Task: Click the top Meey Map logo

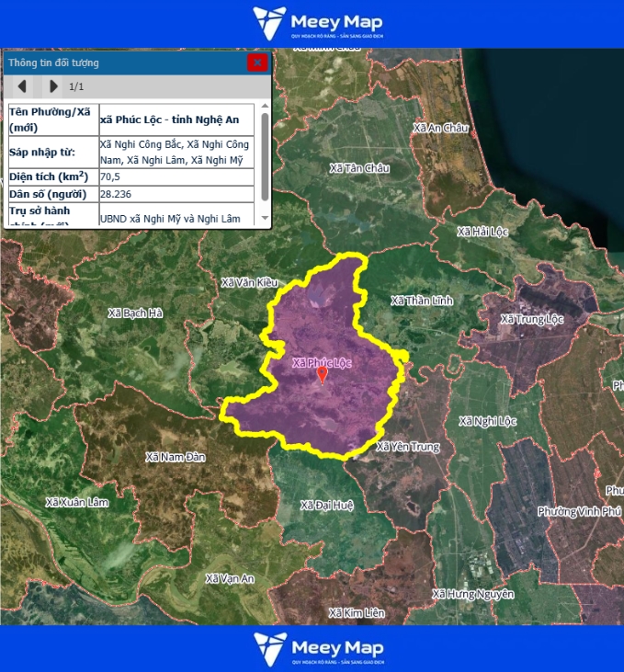Action: point(319,23)
